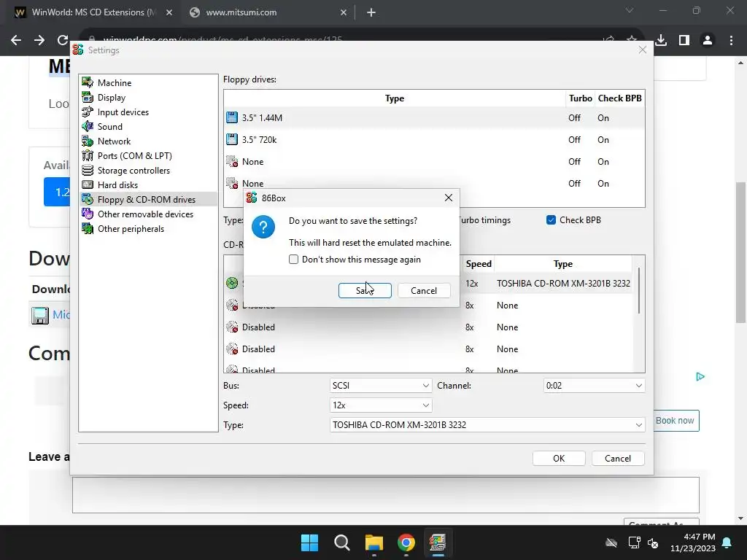
Task: Click the CD-ROM list vertical scrollbar
Action: point(639,291)
